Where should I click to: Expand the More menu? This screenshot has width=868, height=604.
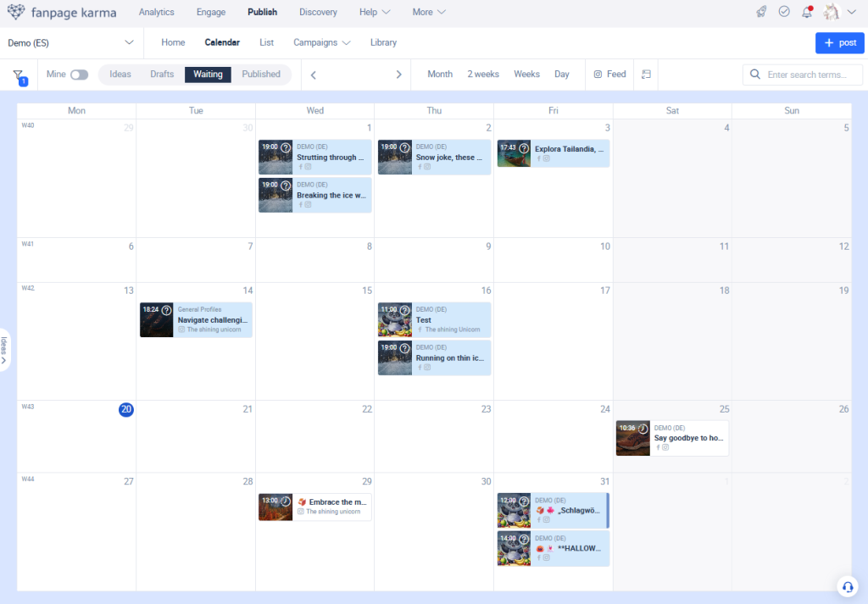click(429, 12)
